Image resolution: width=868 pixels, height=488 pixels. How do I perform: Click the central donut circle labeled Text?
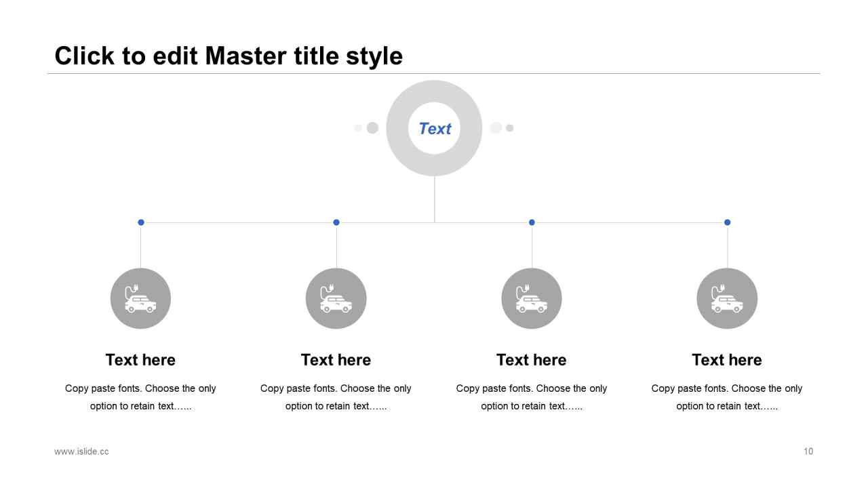tap(434, 128)
